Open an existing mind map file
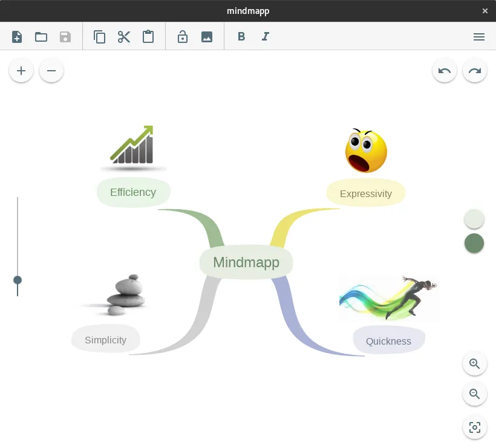Viewport: 496px width, 448px height. pyautogui.click(x=41, y=36)
